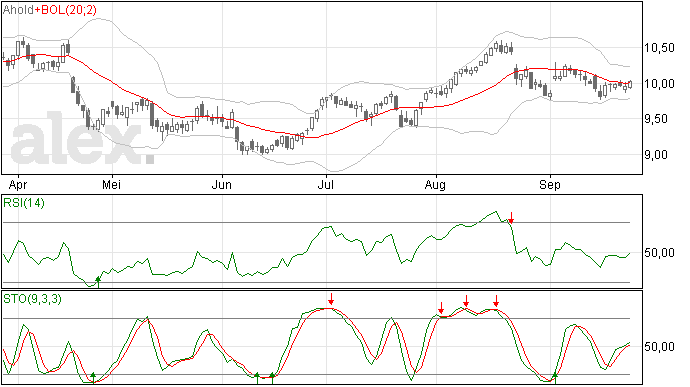Viewport: 690px width, 387px height.
Task: Click the green STO buy arrow at start of Sep
Action: [555, 378]
